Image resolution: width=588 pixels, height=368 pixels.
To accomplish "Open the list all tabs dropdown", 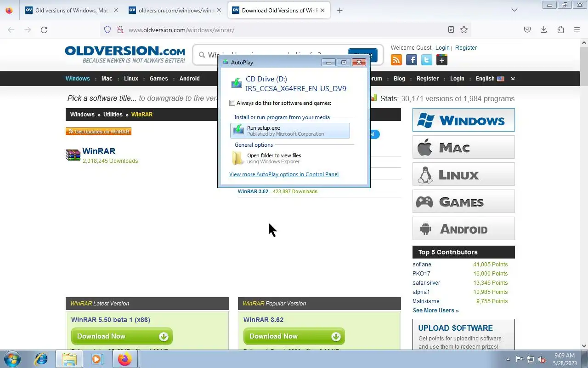I will click(514, 10).
